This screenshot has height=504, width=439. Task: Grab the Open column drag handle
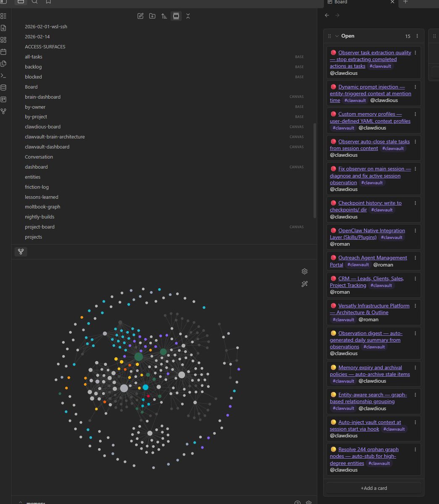pos(329,36)
